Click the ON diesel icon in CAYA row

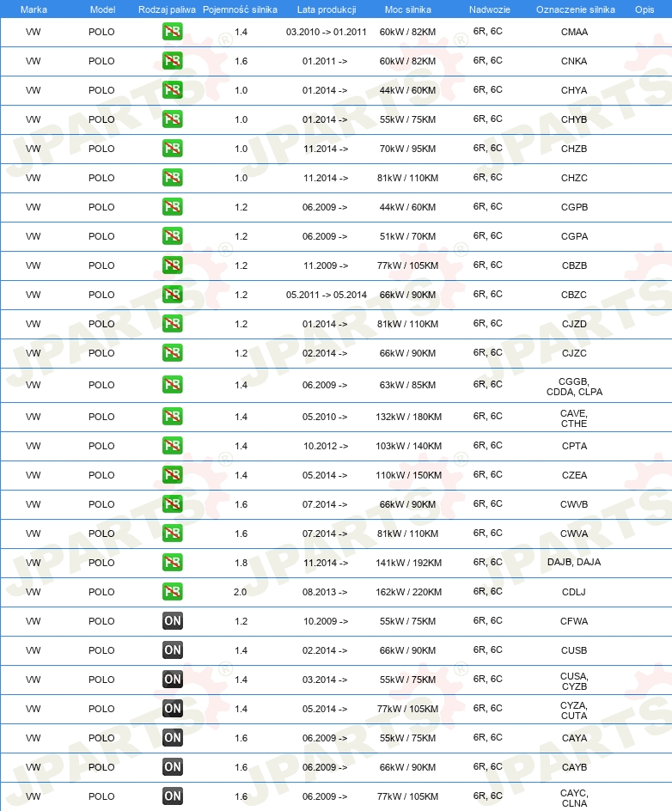coord(172,738)
